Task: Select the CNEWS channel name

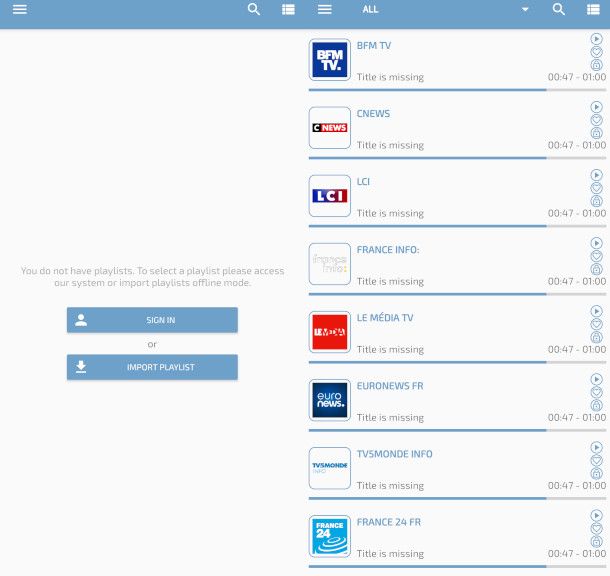Action: coord(373,114)
